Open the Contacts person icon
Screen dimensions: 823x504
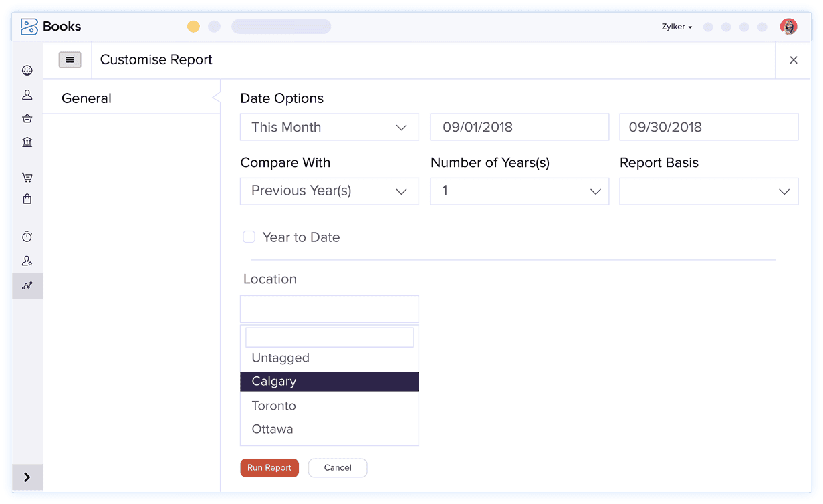click(27, 95)
